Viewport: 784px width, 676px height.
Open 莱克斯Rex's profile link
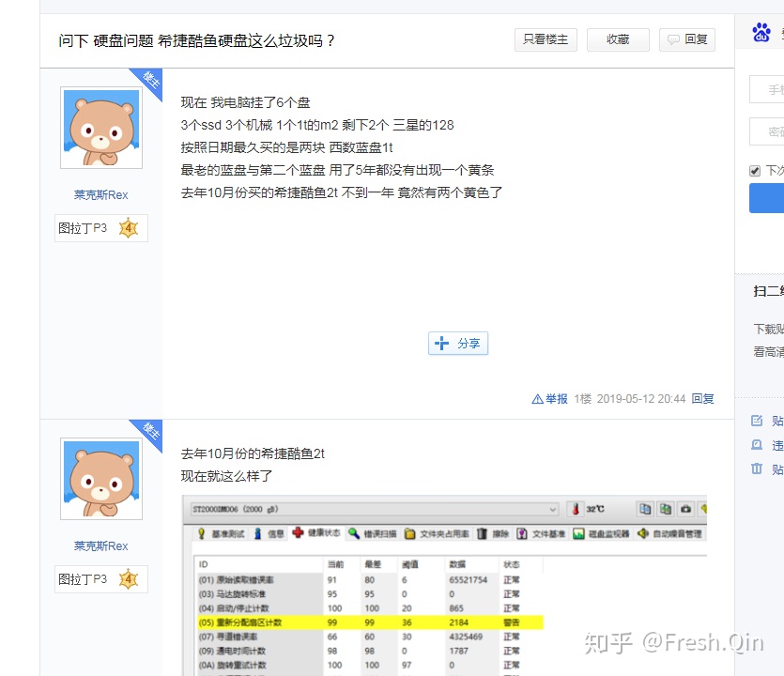100,194
